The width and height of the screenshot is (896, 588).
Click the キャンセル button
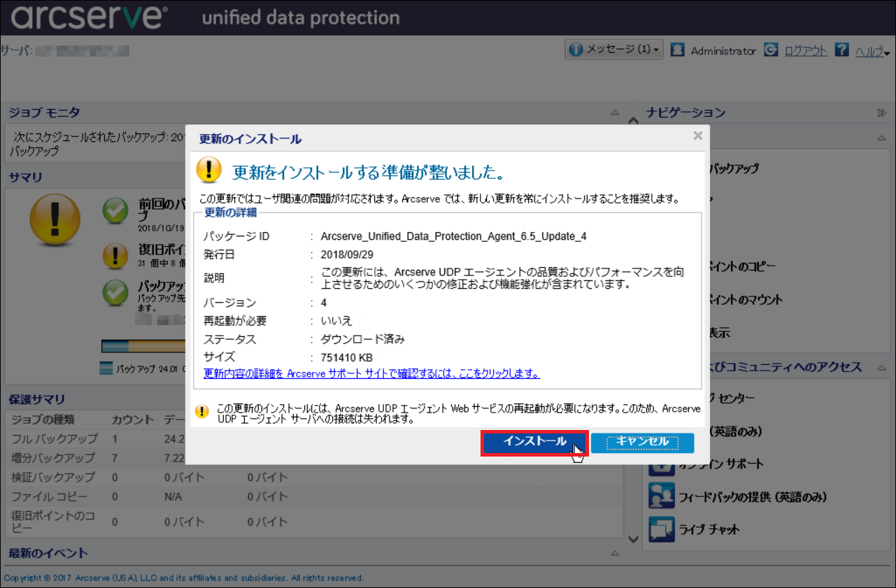pyautogui.click(x=643, y=443)
